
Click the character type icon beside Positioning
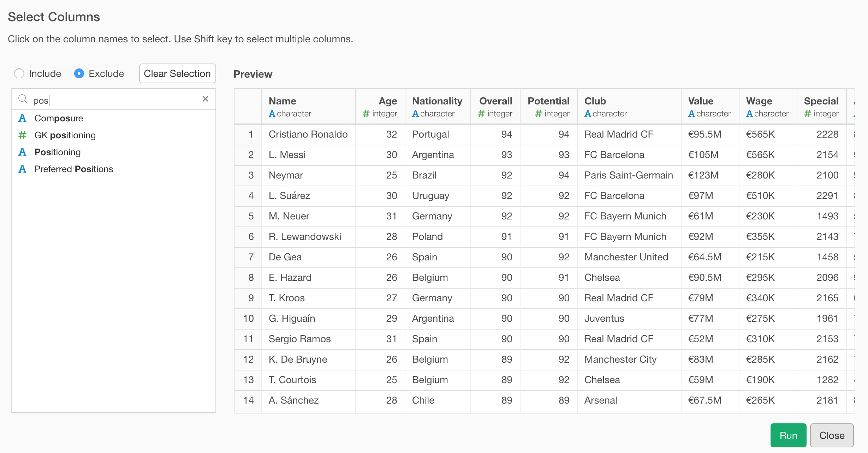point(22,152)
